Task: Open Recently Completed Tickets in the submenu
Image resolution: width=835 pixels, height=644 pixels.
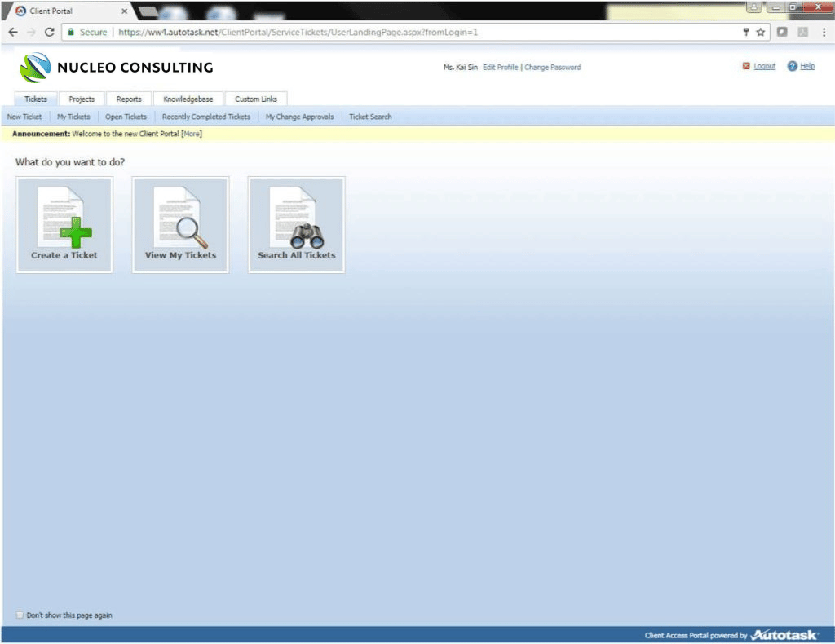Action: click(x=206, y=117)
